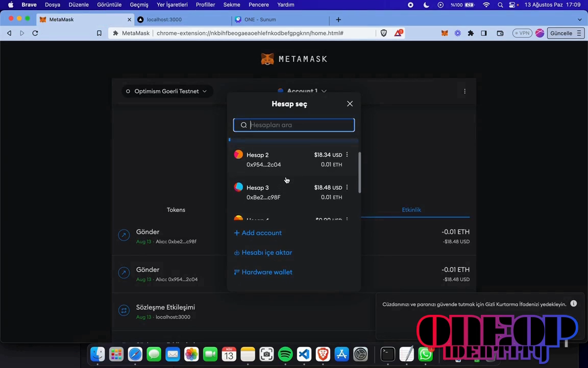Go forward in browser history

[22, 33]
